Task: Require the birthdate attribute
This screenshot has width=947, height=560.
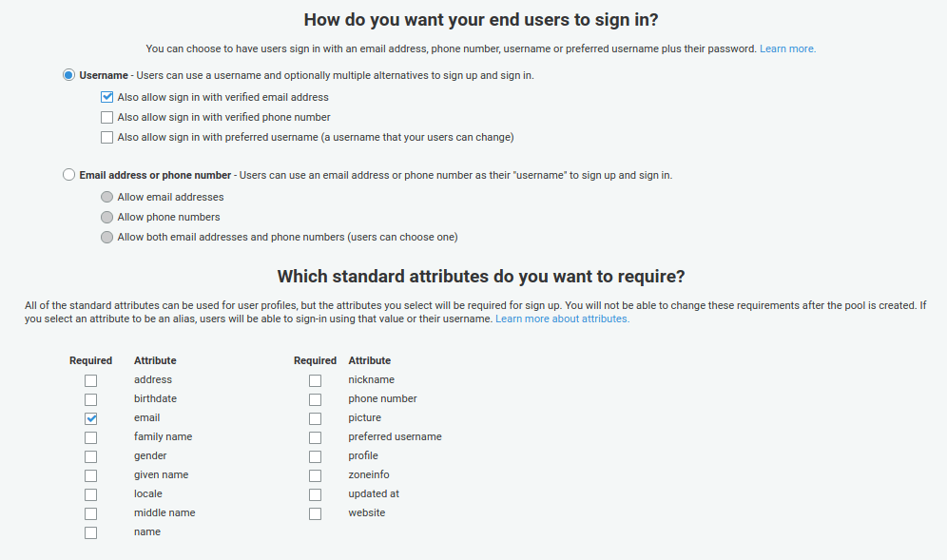Action: coord(90,399)
